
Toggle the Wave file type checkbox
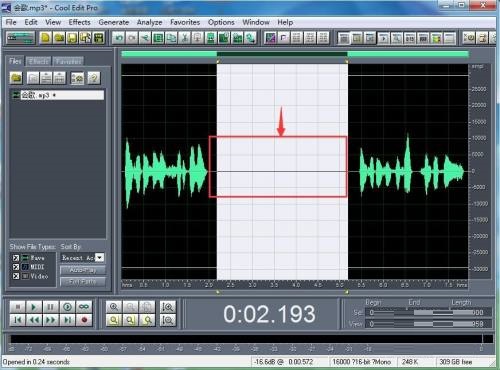pos(16,258)
